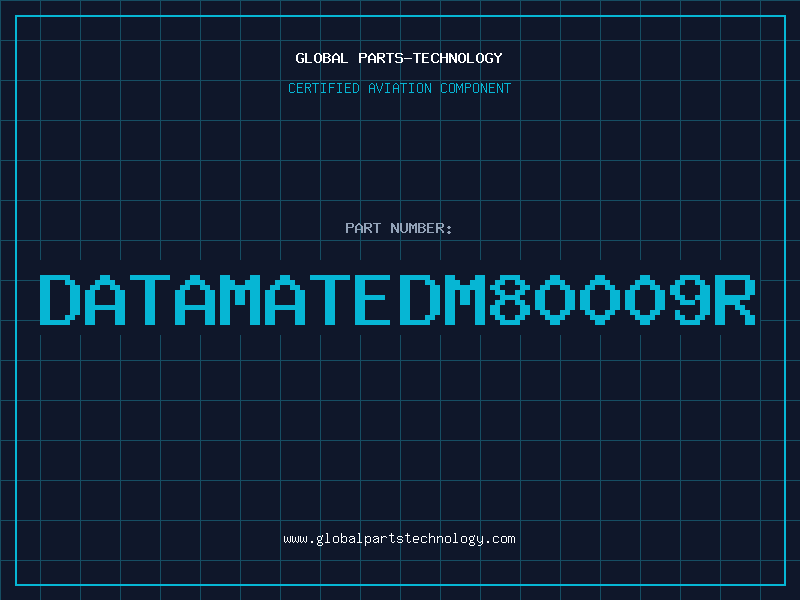The height and width of the screenshot is (600, 800).
Task: Open the www.globalpartstechnology.com link
Action: pyautogui.click(x=399, y=539)
